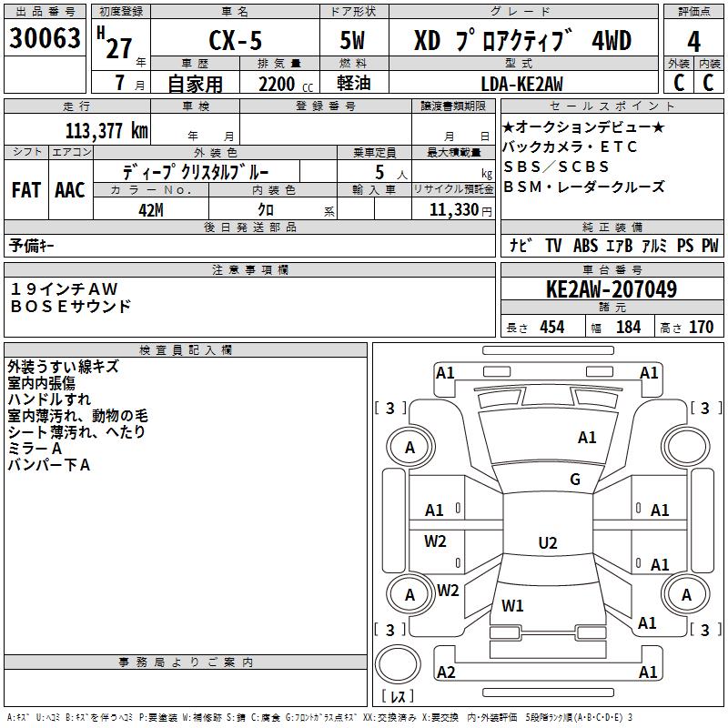Click the front-right wheel circle without a letter
This screenshot has width=728, height=728.
(686, 448)
